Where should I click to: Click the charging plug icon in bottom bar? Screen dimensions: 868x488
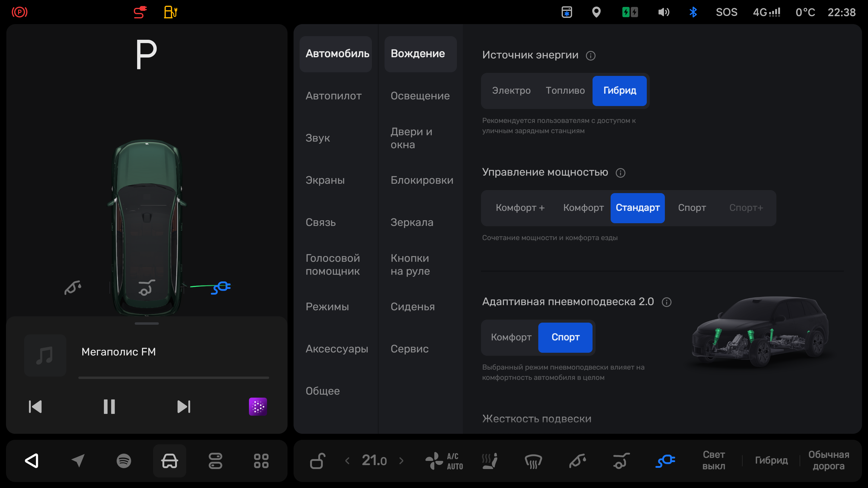(x=665, y=461)
